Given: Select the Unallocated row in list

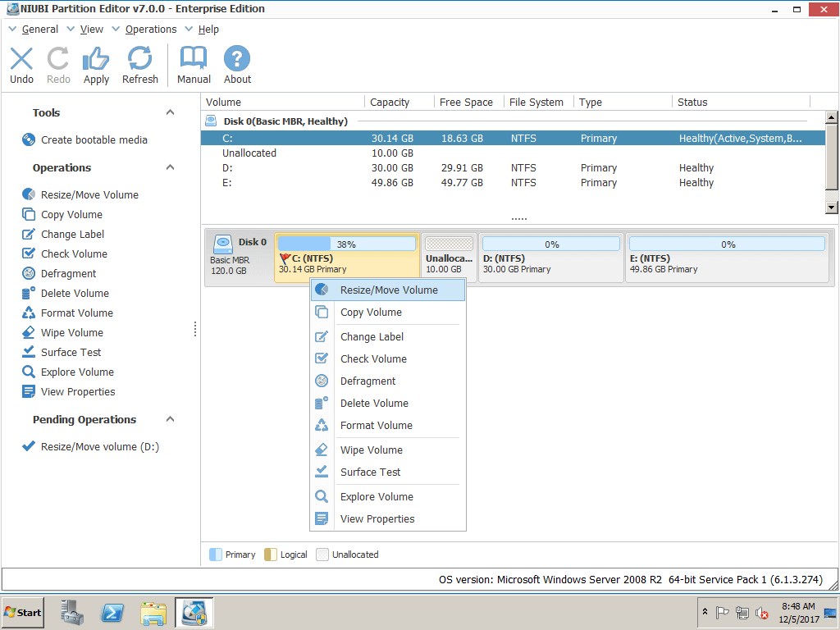Looking at the screenshot, I should coord(513,153).
